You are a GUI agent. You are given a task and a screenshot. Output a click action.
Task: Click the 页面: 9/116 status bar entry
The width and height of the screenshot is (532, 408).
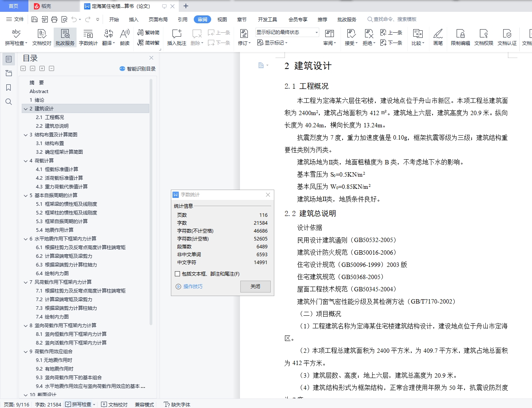pyautogui.click(x=17, y=404)
